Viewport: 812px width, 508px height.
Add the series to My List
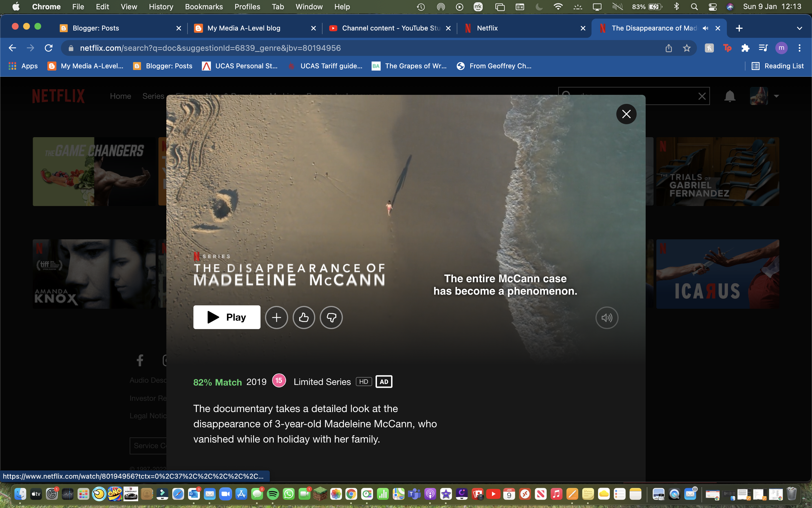tap(276, 317)
